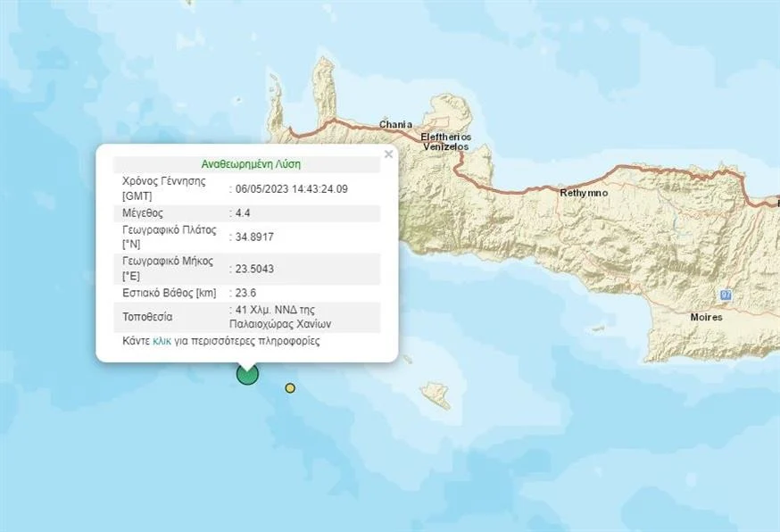Close the earthquake info popup
This screenshot has width=780, height=532.
coord(388,154)
